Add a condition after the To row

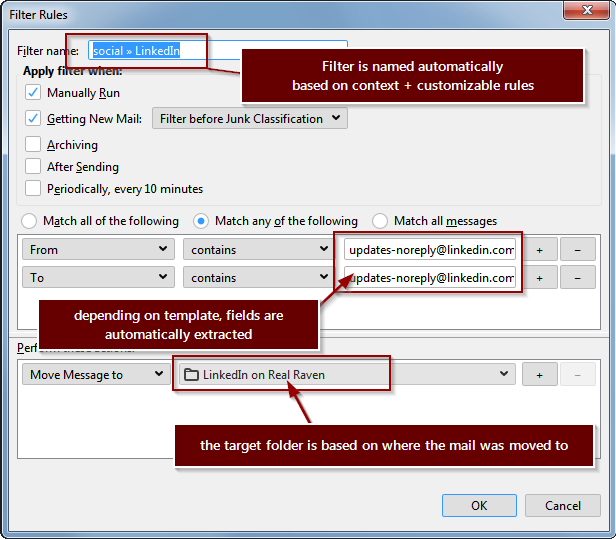539,277
